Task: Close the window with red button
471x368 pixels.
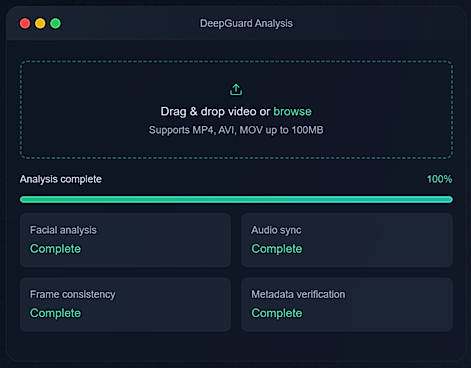Action: tap(25, 24)
